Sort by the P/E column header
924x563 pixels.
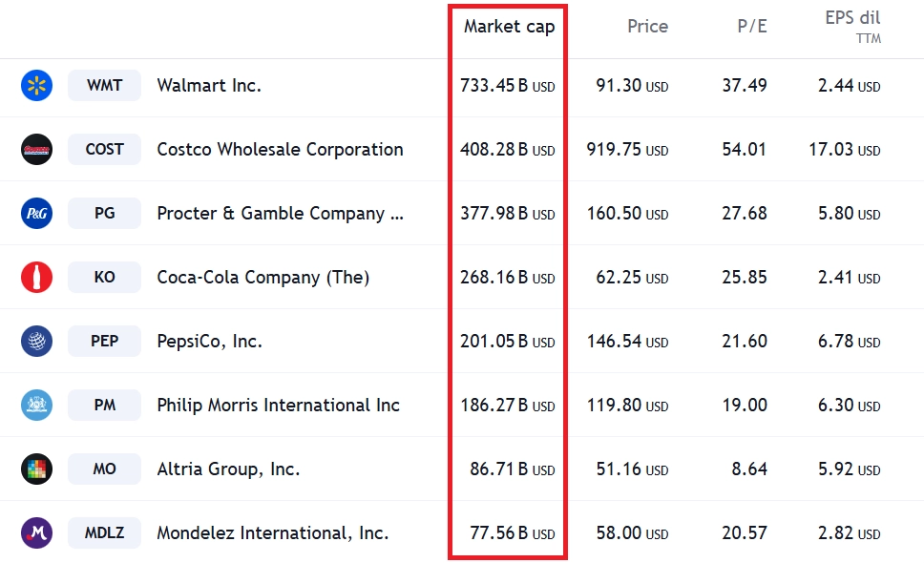(x=752, y=27)
